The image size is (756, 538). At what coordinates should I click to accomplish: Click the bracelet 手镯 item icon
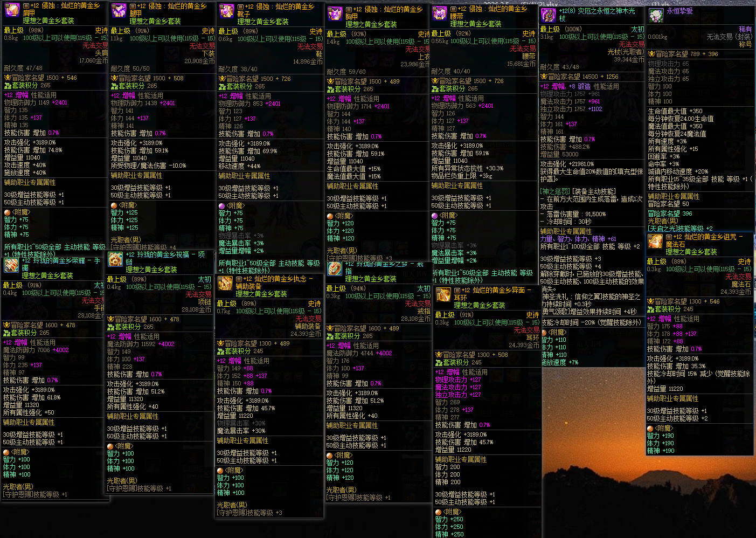point(11,265)
